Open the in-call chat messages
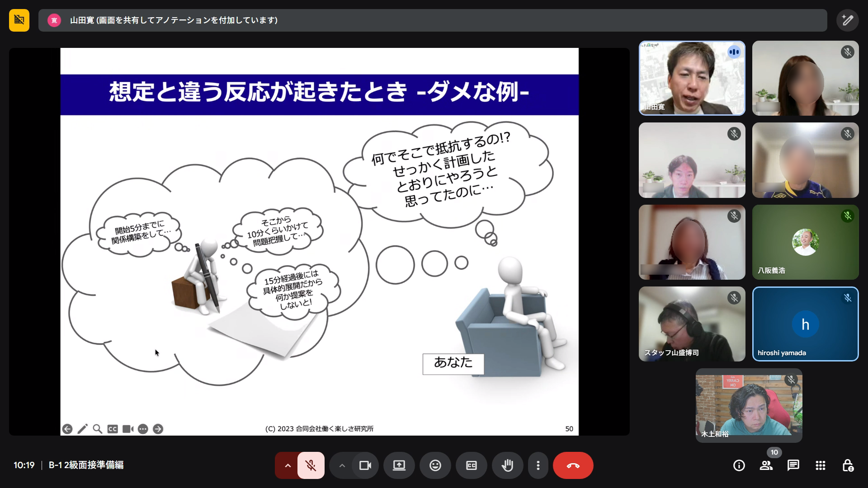The height and width of the screenshot is (488, 868). (793, 465)
